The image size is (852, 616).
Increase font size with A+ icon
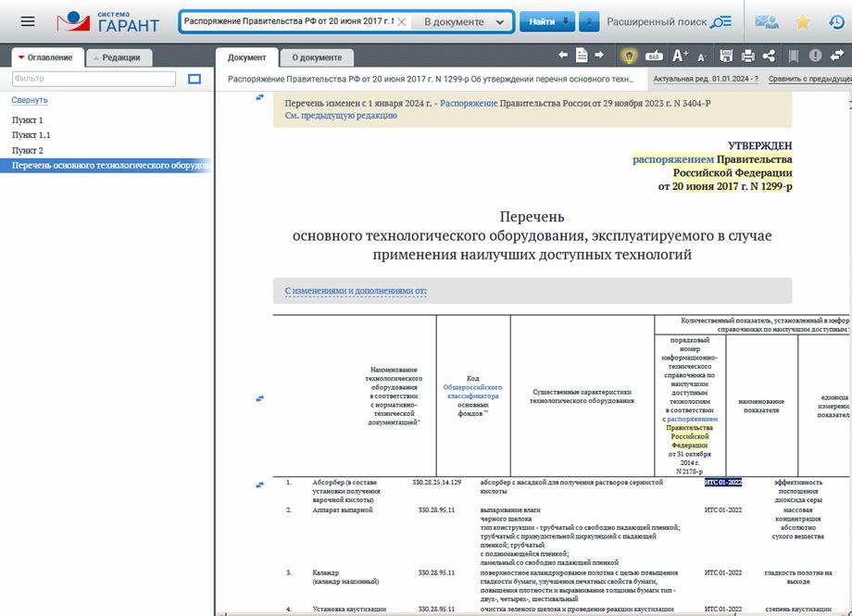point(680,57)
